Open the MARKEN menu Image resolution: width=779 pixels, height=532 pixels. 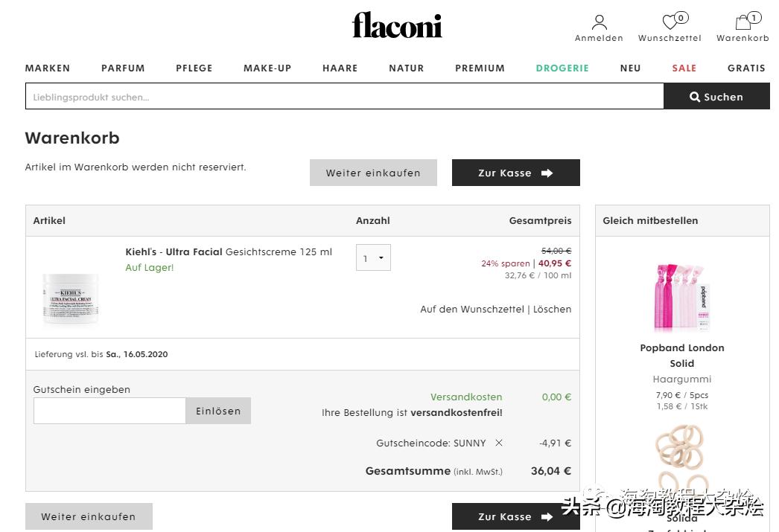[48, 68]
